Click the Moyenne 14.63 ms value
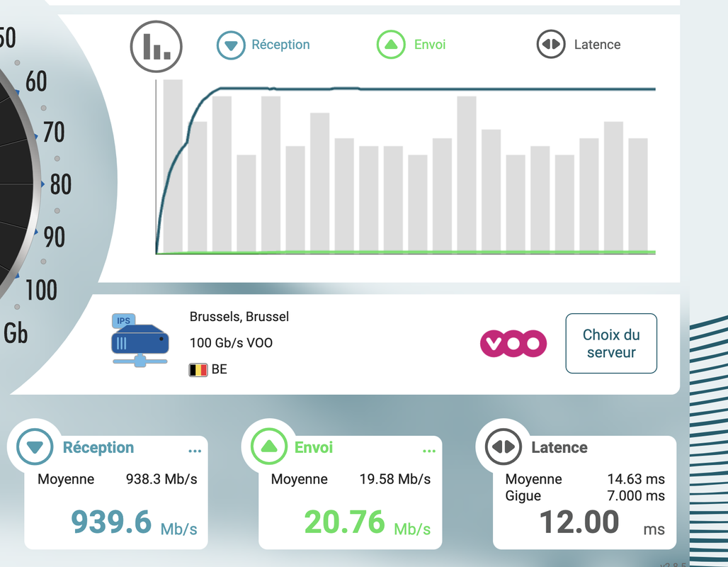Viewport: 728px width, 567px height. [636, 479]
